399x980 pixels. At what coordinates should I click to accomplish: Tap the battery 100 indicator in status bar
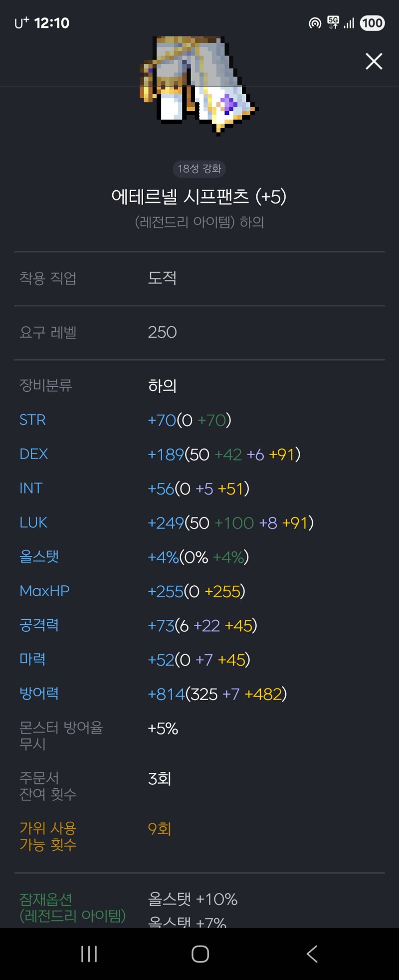372,23
